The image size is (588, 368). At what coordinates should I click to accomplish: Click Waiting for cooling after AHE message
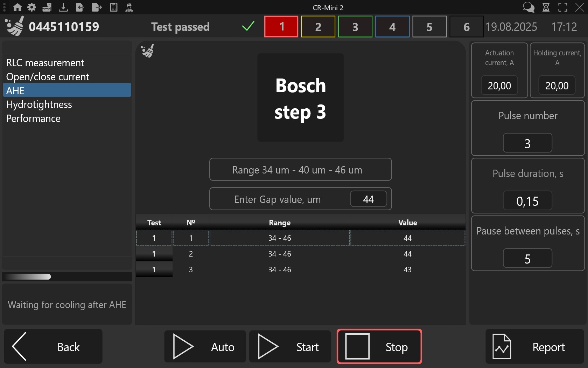(x=67, y=305)
